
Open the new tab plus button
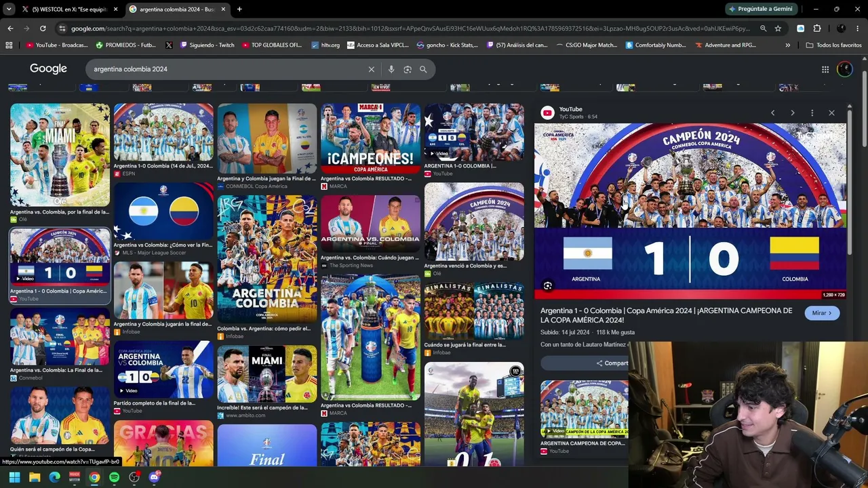(x=239, y=9)
